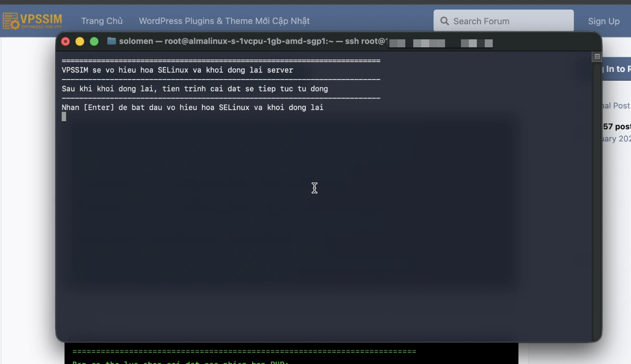Click the magnifier icon in the search box
Screen dimensions: 631x364
(x=445, y=21)
